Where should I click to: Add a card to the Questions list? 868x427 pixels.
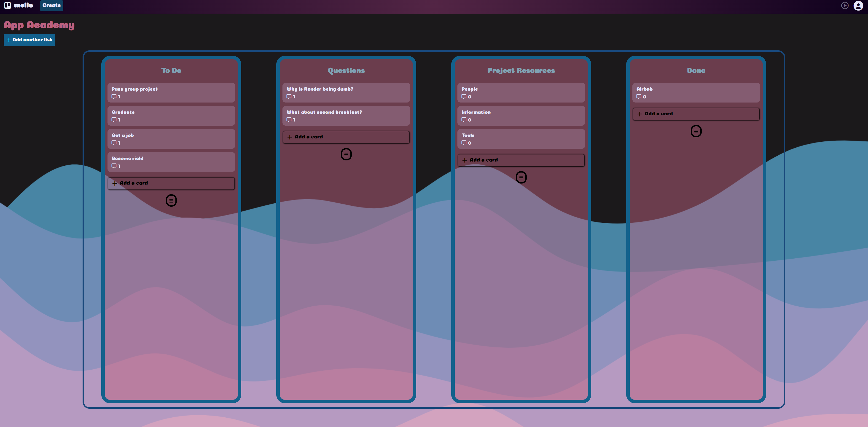tap(346, 137)
